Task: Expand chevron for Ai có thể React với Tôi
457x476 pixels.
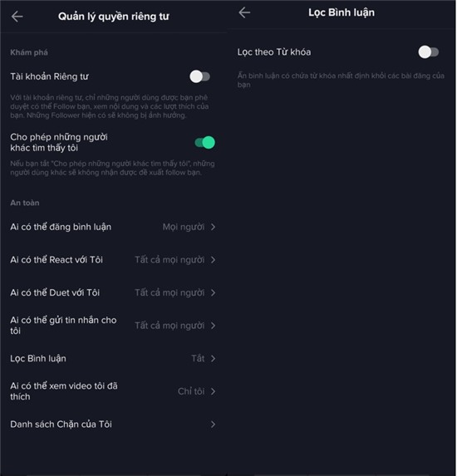Action: coord(214,260)
